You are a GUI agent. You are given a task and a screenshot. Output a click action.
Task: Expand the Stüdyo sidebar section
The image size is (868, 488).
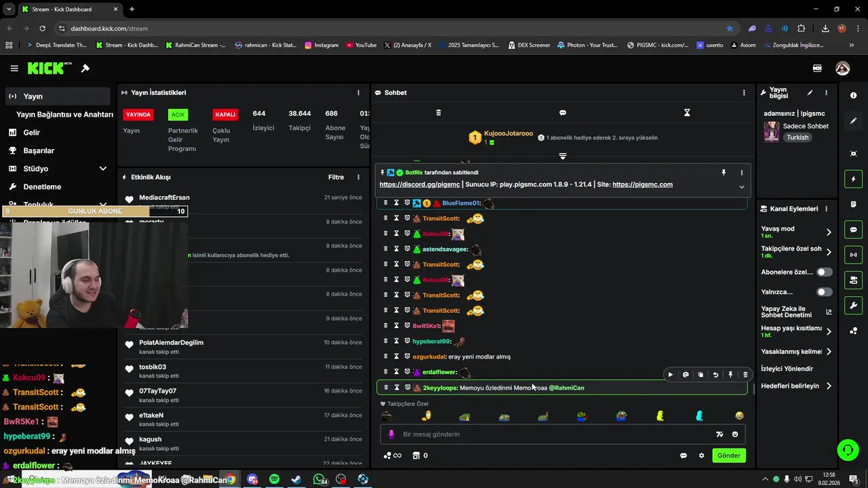tap(102, 169)
